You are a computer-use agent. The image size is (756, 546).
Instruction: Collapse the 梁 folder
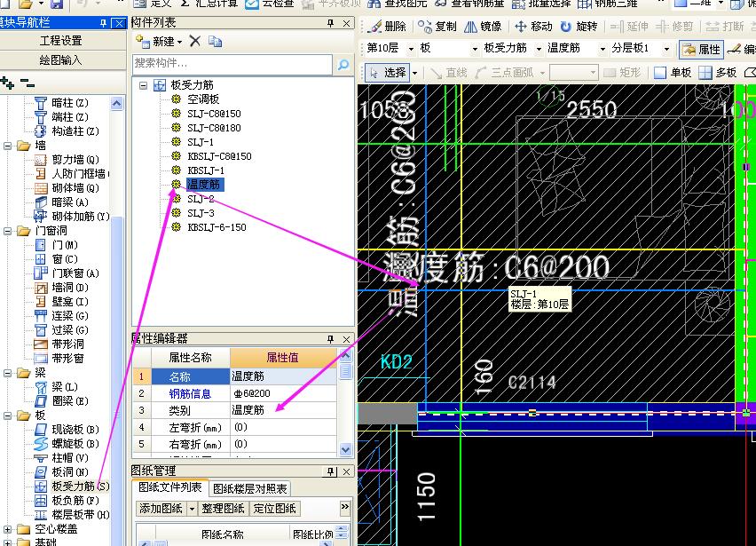[x=8, y=373]
